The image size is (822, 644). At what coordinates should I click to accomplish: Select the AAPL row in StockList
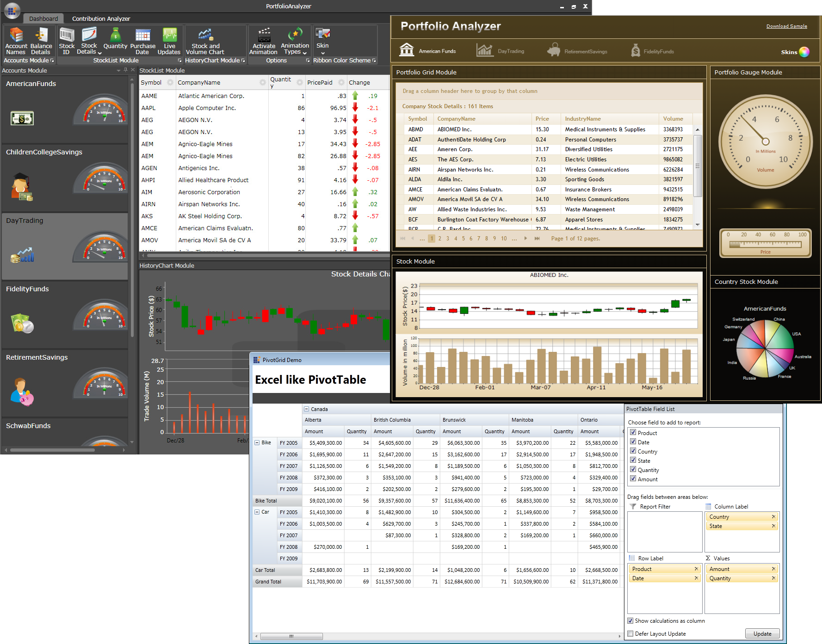(x=265, y=108)
